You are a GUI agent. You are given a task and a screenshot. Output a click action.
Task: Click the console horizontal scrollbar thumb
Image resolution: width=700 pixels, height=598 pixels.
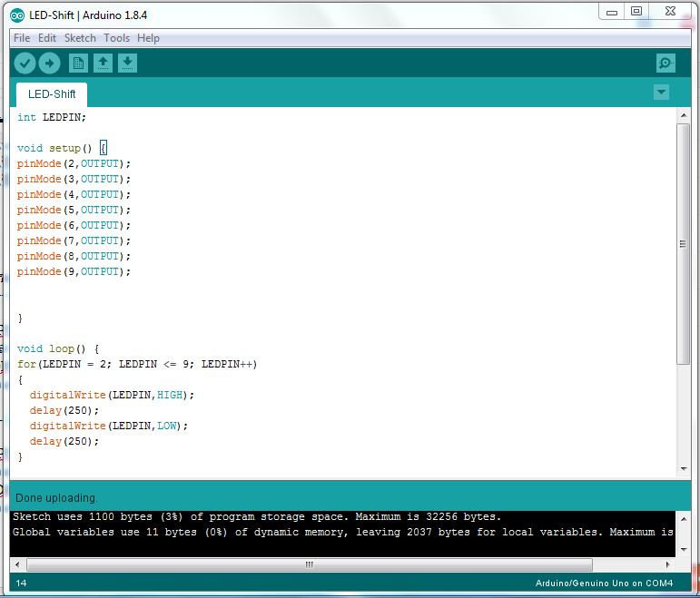[x=310, y=564]
